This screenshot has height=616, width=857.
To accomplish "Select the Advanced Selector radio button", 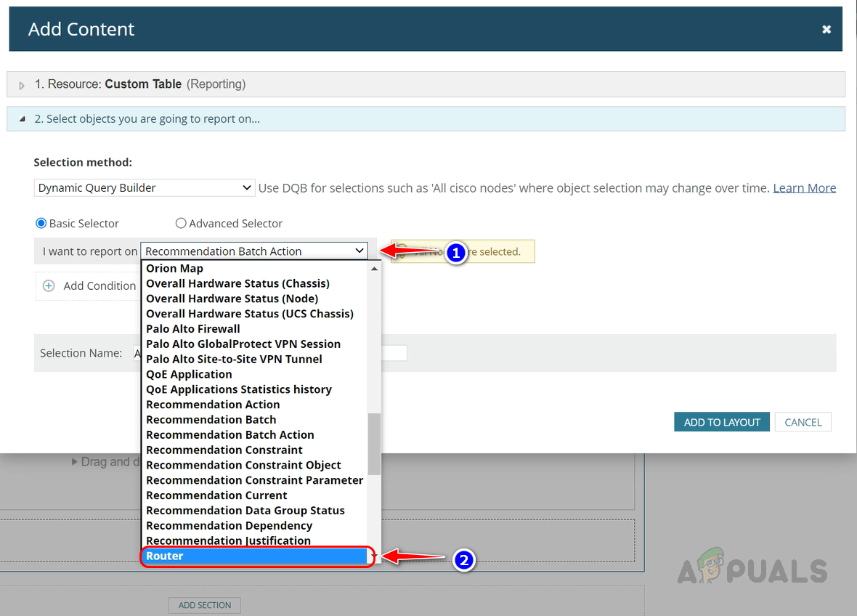I will [x=180, y=223].
